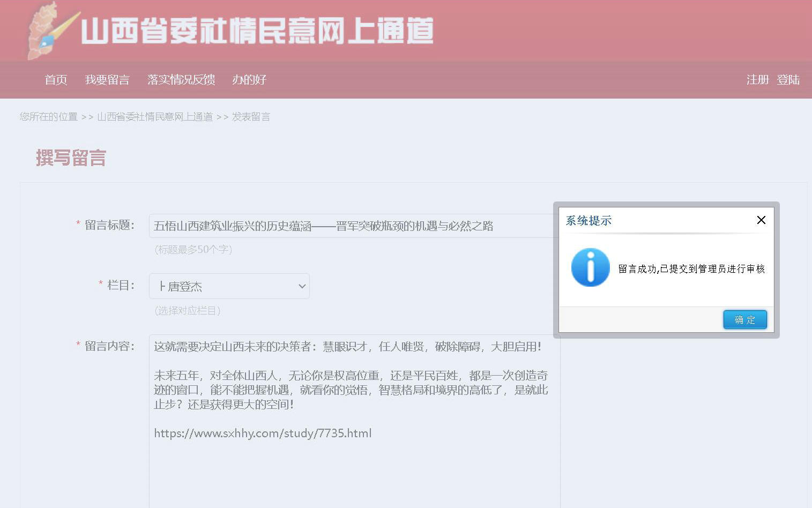812x508 pixels.
Task: Click the 留言标题 field label
Action: [x=109, y=225]
